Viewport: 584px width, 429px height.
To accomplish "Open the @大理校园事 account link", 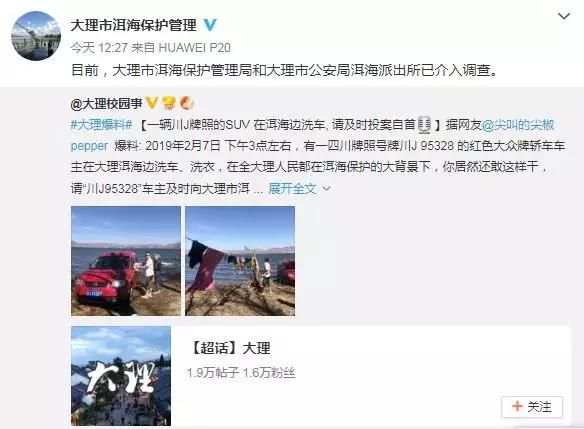I will tap(107, 103).
